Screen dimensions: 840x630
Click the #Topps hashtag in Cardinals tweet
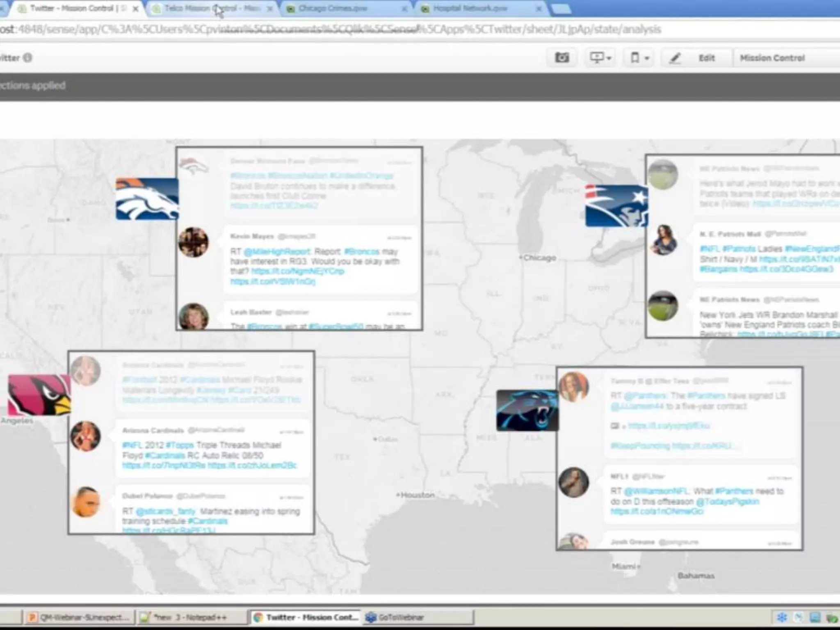[180, 445]
